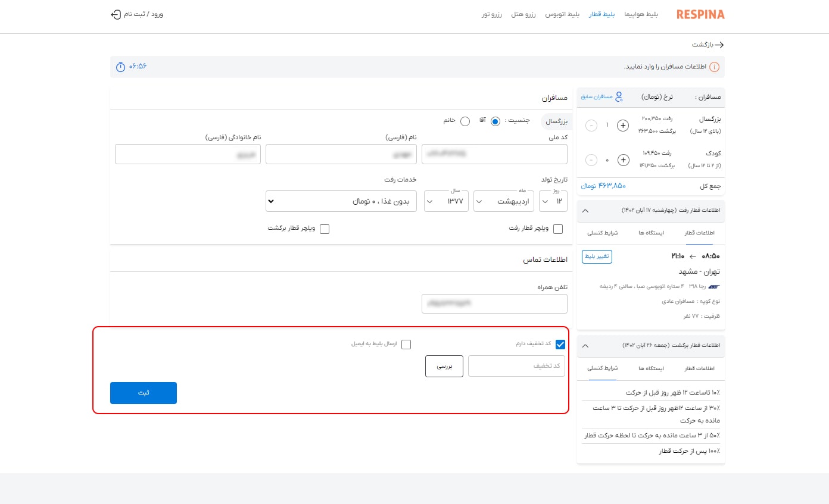Enable the ارسال بلیط به ایمیل checkbox
Image resolution: width=829 pixels, height=504 pixels.
point(406,344)
